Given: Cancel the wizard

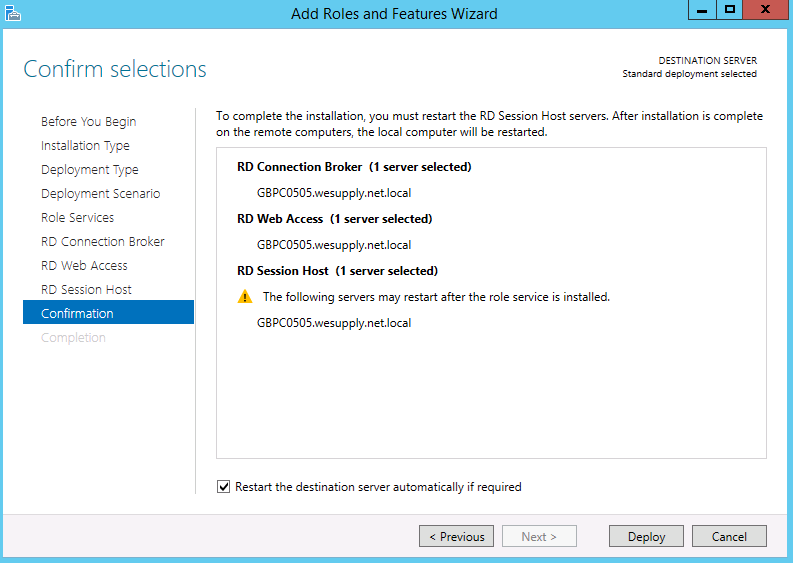Looking at the screenshot, I should click(x=729, y=536).
